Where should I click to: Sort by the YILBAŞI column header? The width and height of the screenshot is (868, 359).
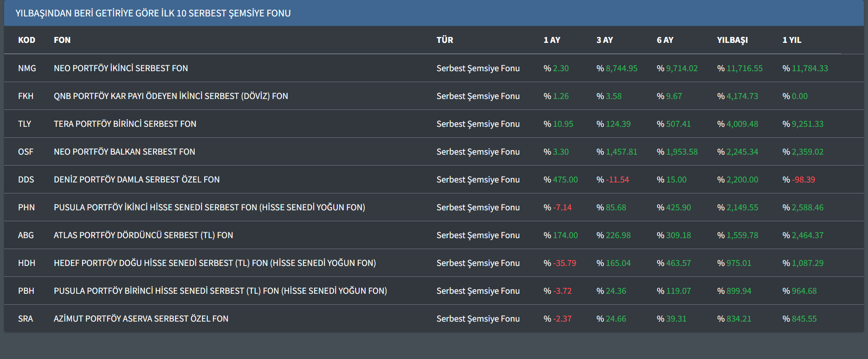732,40
